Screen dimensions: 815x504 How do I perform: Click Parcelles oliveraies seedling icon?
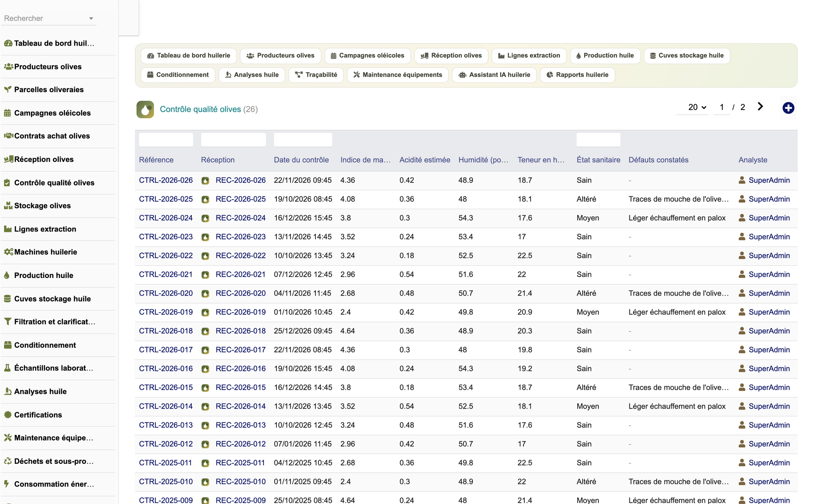point(8,90)
